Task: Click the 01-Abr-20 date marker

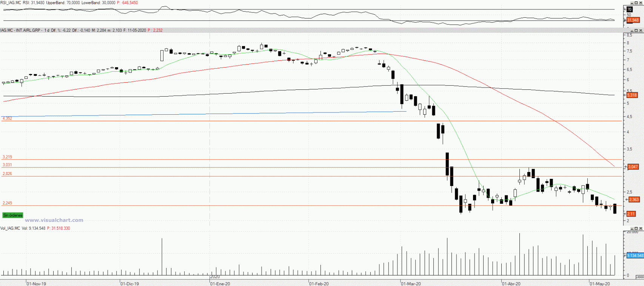Action: point(511,284)
